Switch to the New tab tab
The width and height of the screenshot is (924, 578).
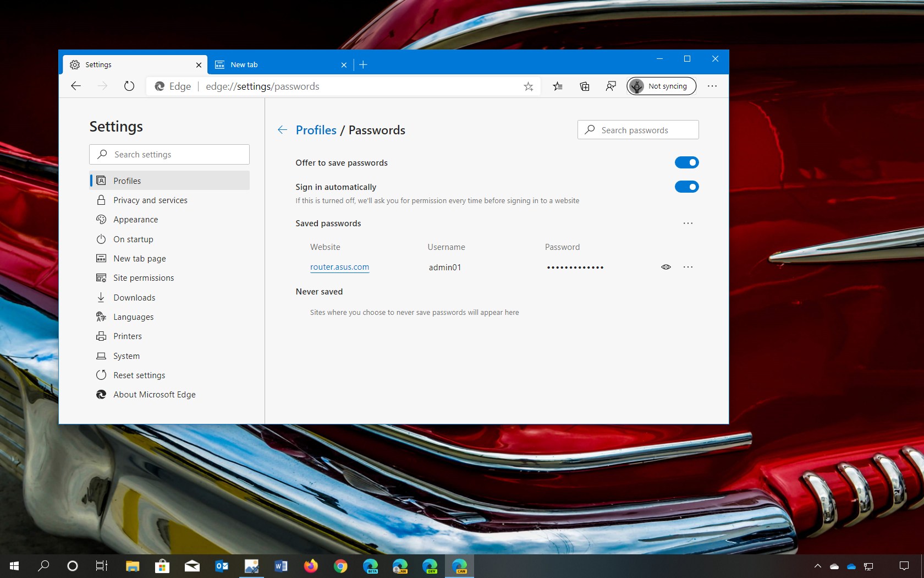[x=280, y=64]
